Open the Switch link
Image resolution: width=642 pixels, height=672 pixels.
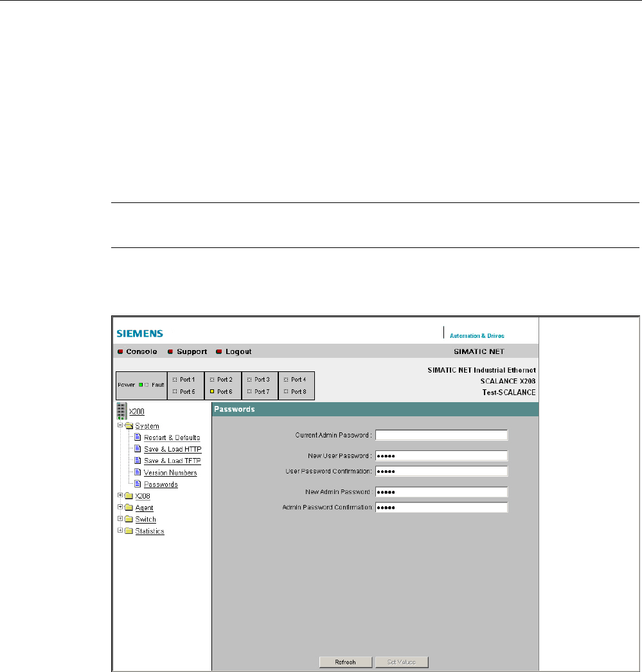click(145, 520)
